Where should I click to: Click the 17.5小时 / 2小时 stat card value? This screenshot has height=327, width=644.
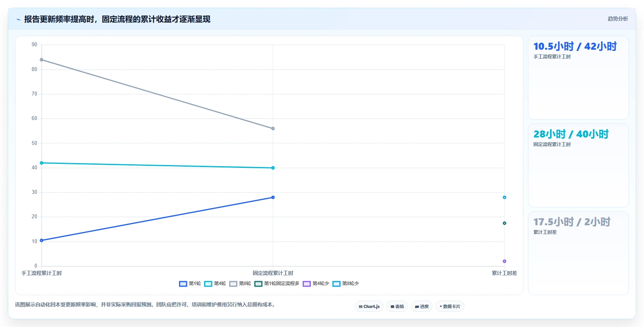[x=572, y=222]
